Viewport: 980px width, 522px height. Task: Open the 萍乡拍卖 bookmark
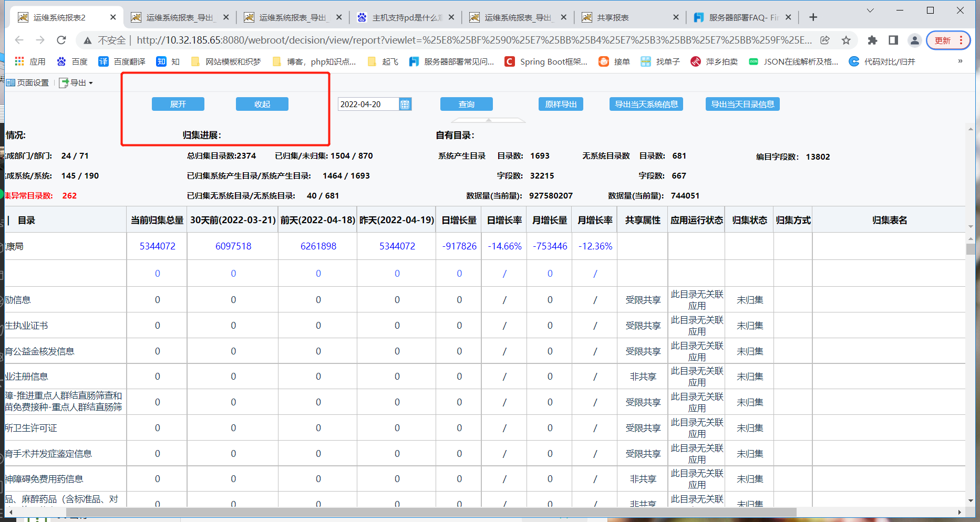714,61
